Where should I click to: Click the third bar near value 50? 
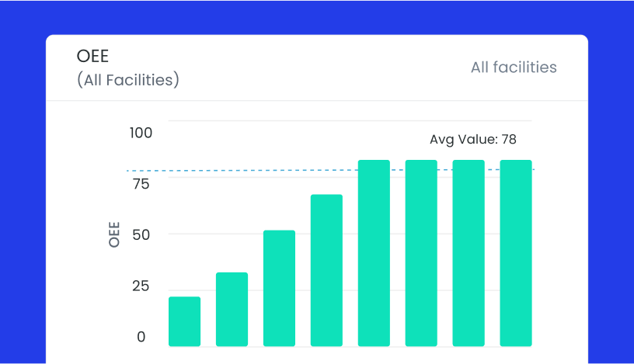(279, 288)
